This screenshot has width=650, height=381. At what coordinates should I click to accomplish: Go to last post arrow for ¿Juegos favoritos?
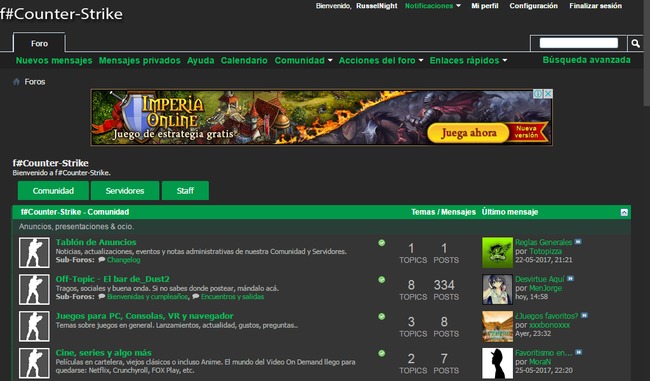coord(584,315)
